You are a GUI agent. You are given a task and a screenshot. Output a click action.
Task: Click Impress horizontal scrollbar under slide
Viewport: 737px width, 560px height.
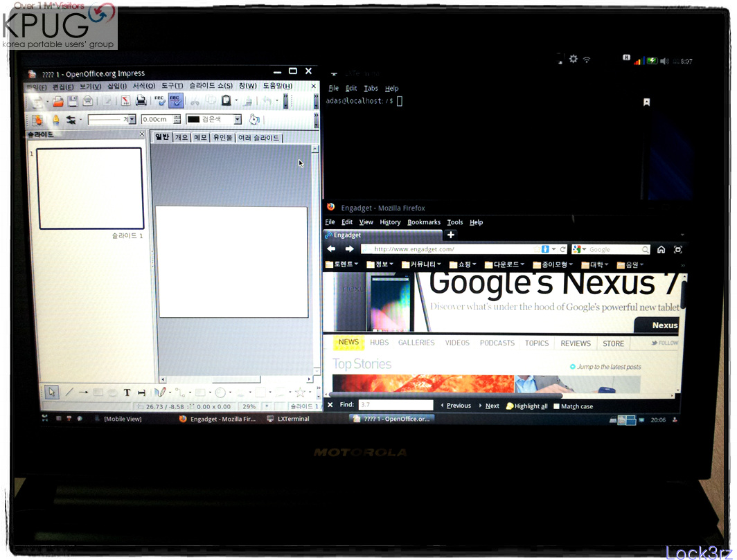coord(235,379)
